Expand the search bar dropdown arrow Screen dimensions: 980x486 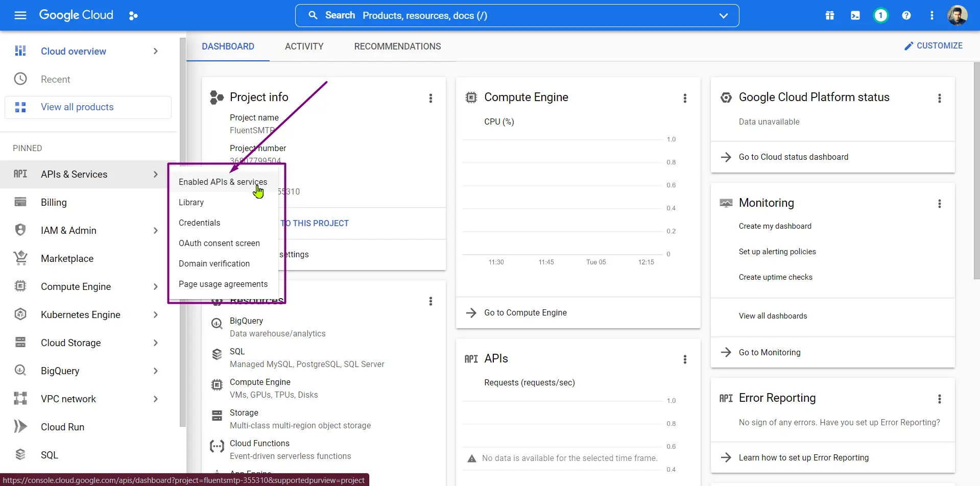[x=723, y=16]
